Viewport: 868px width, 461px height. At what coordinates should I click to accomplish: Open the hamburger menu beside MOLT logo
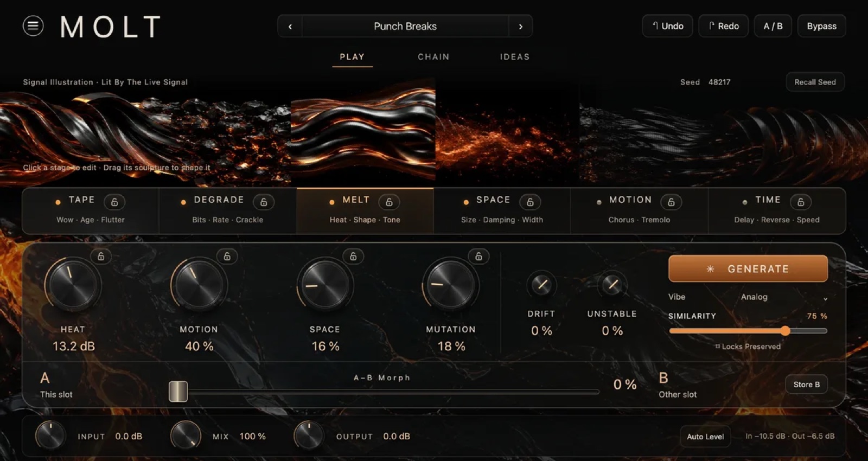(x=33, y=25)
